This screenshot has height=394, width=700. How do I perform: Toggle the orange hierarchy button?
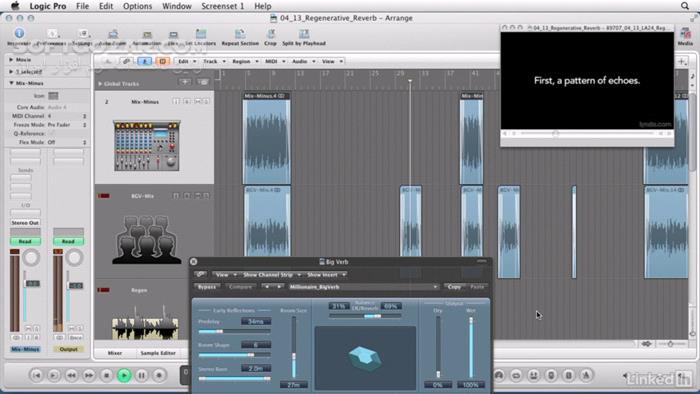[x=162, y=61]
